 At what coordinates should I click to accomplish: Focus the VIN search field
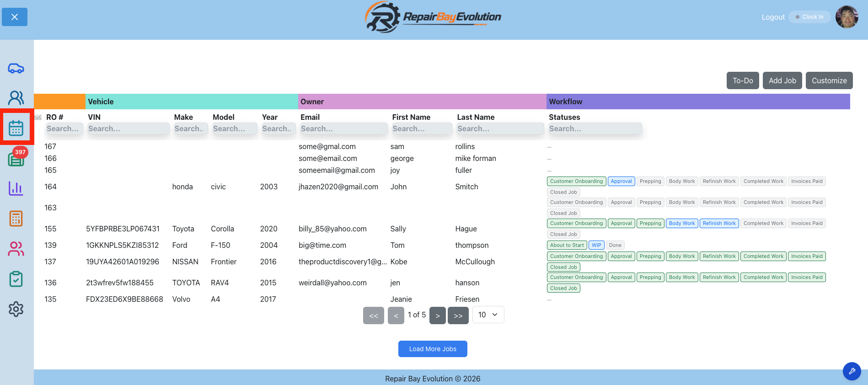tap(128, 129)
